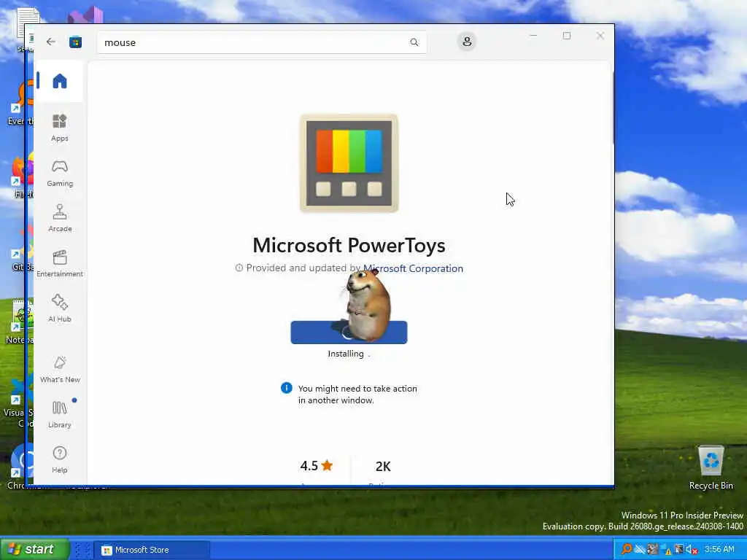Click the orange magnifier tray icon
Screen dimensions: 747x560
(627, 549)
